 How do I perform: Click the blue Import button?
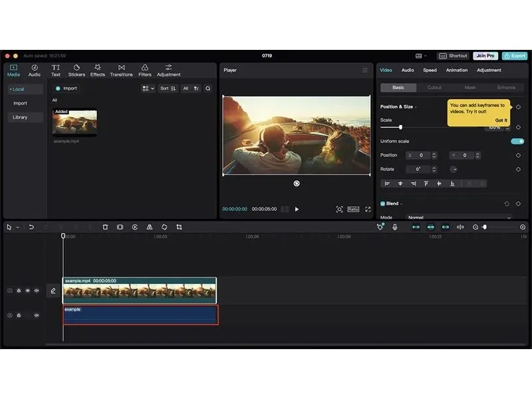66,88
